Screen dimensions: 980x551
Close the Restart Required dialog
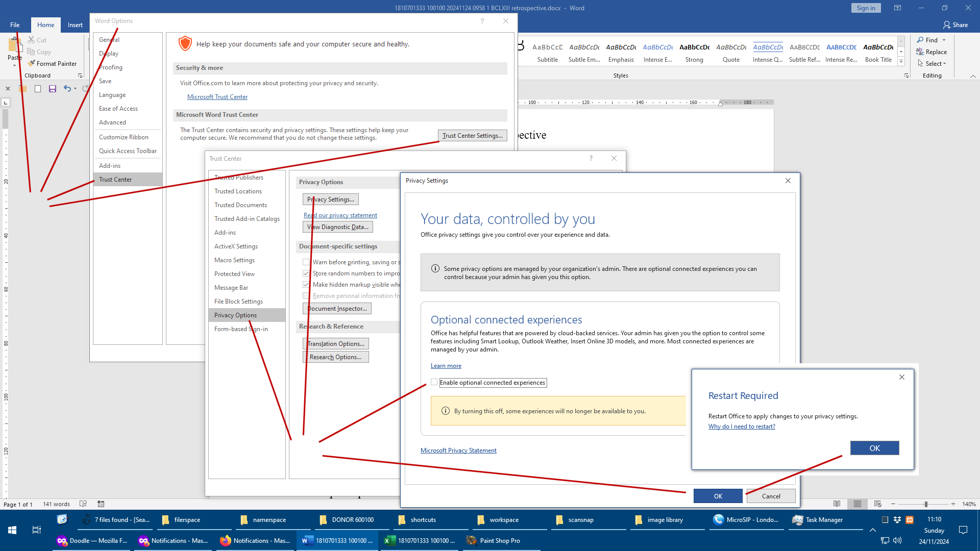pos(902,377)
